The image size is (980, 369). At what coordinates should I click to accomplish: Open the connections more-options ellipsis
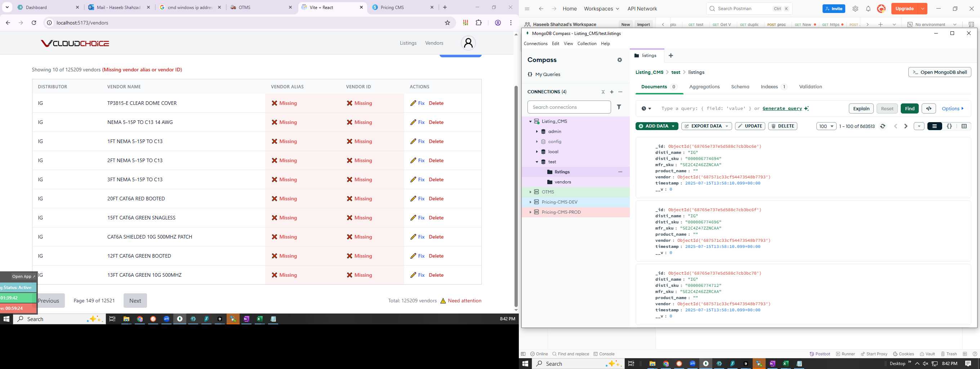tap(620, 92)
